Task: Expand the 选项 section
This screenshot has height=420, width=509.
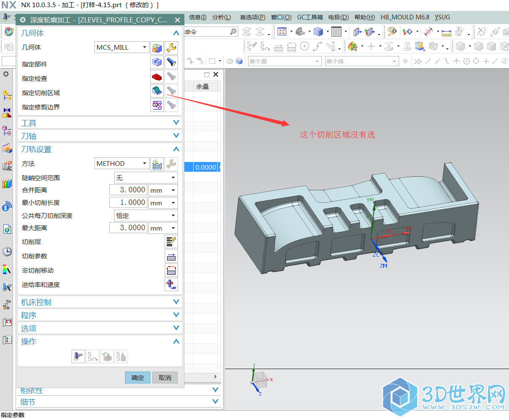Action: point(176,328)
